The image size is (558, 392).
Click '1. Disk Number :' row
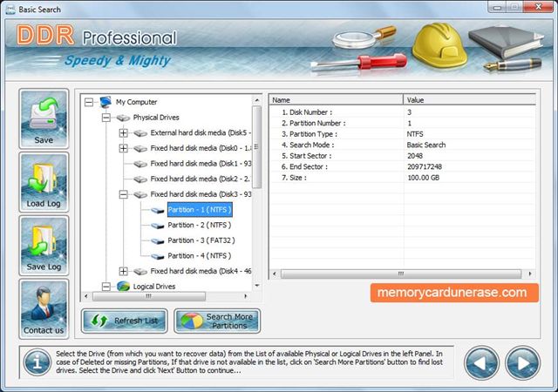tap(402, 112)
